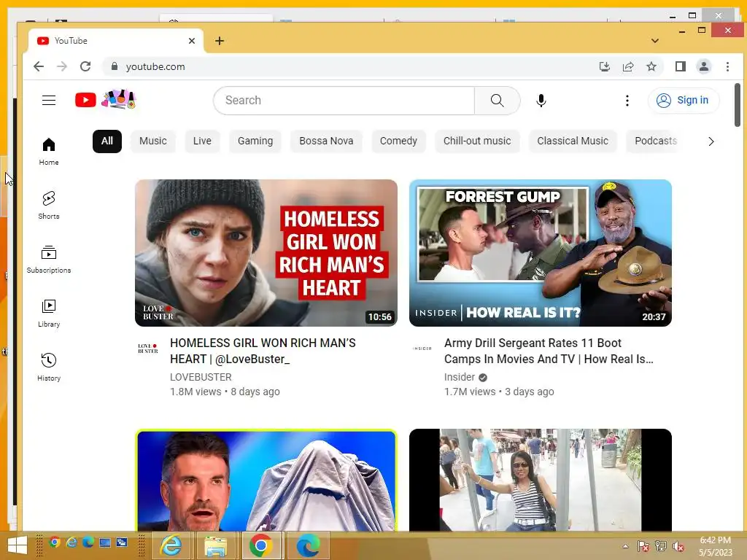Click the YouTube logo
The image size is (747, 560).
tap(106, 100)
